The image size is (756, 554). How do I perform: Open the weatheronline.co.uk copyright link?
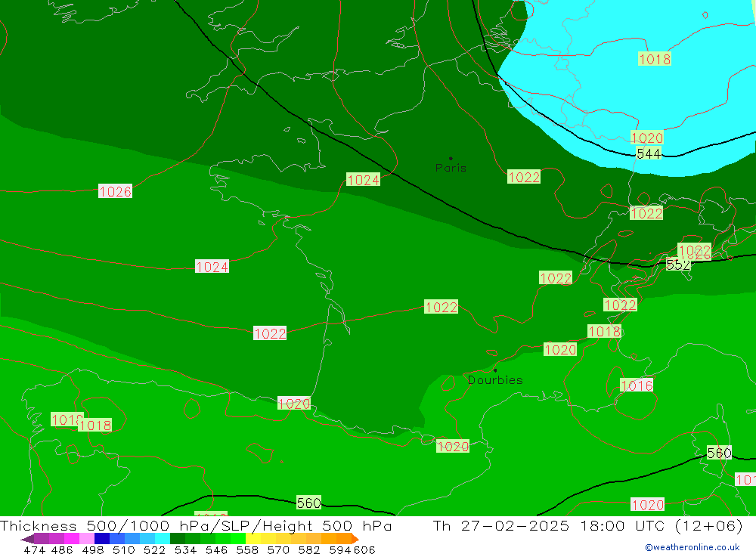[x=692, y=547]
